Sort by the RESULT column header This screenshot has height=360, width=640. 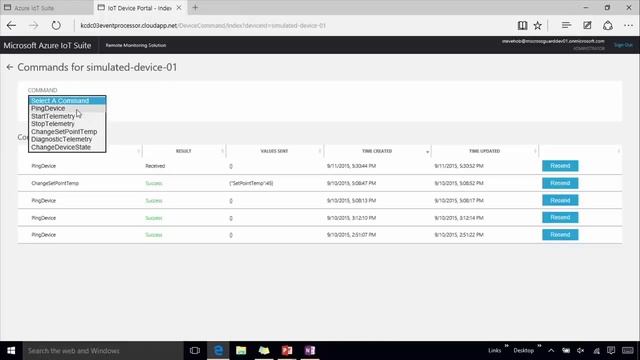(x=184, y=151)
